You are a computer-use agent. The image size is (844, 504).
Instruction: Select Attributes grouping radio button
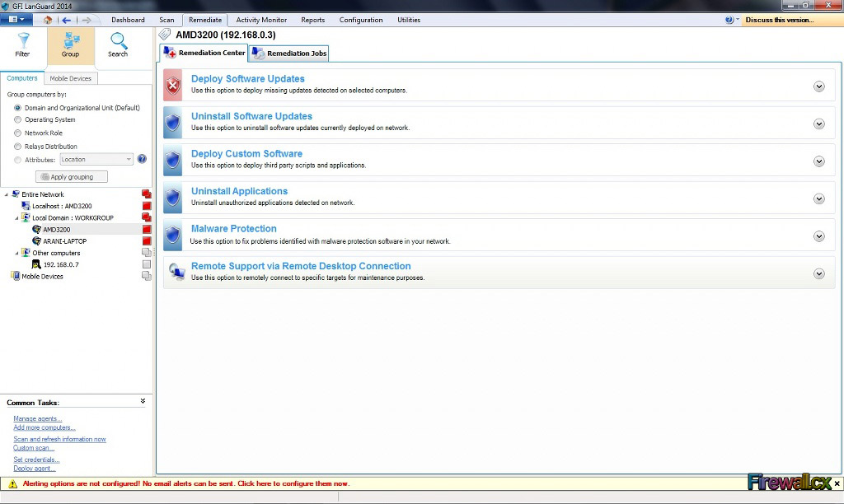click(18, 160)
